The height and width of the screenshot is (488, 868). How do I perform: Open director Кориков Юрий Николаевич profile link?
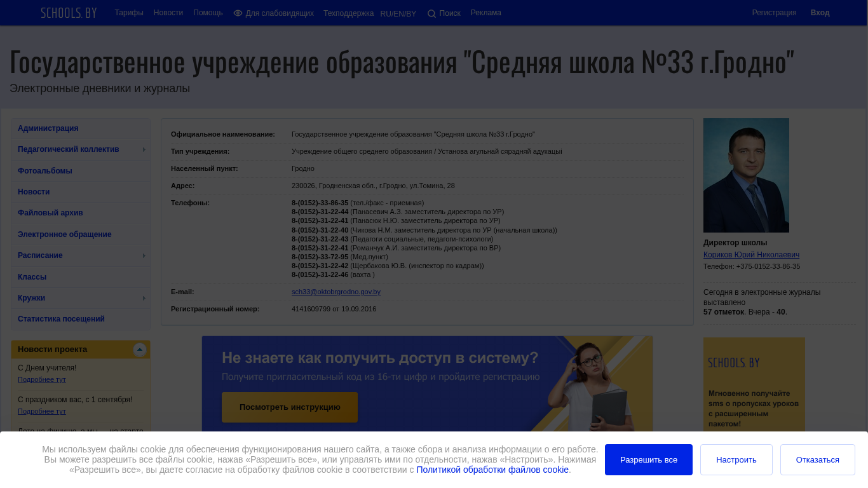(x=751, y=255)
